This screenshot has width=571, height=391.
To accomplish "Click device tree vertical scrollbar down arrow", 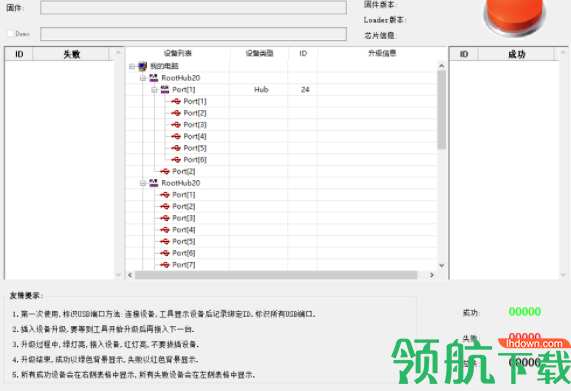I will point(441,265).
